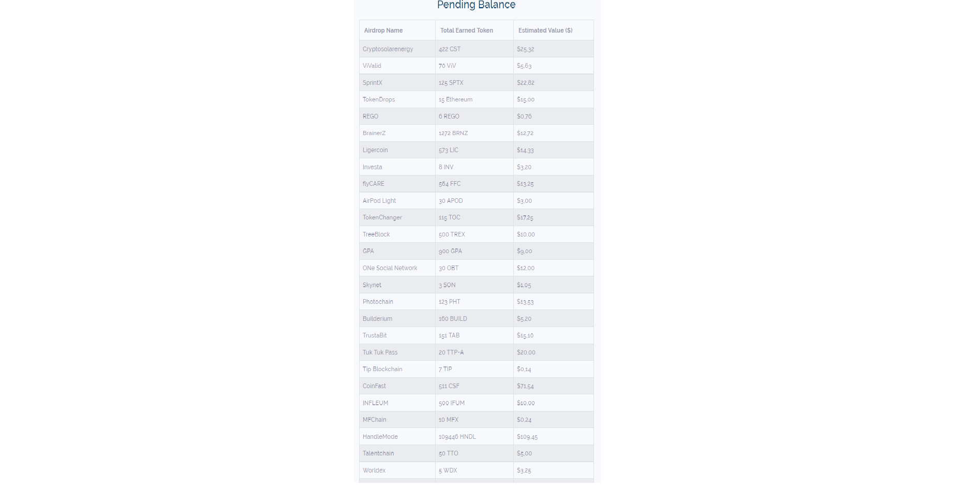
Task: Open the BrainerZ airdrop link
Action: click(374, 133)
